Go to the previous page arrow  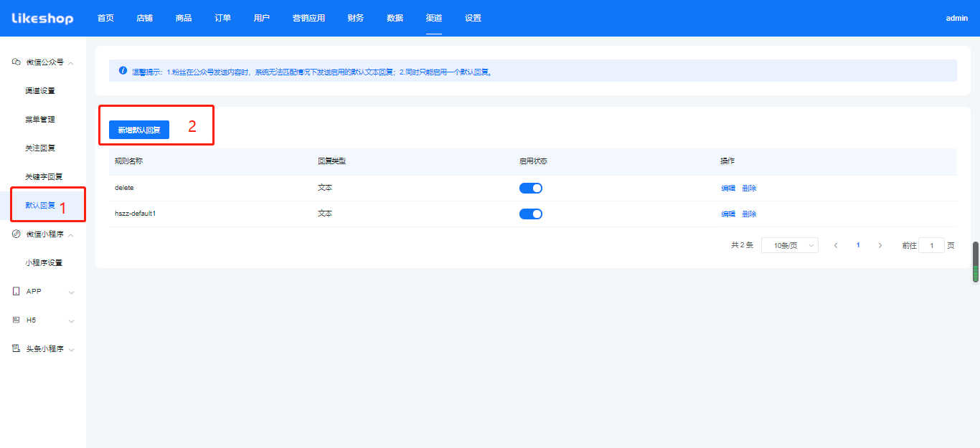point(836,245)
